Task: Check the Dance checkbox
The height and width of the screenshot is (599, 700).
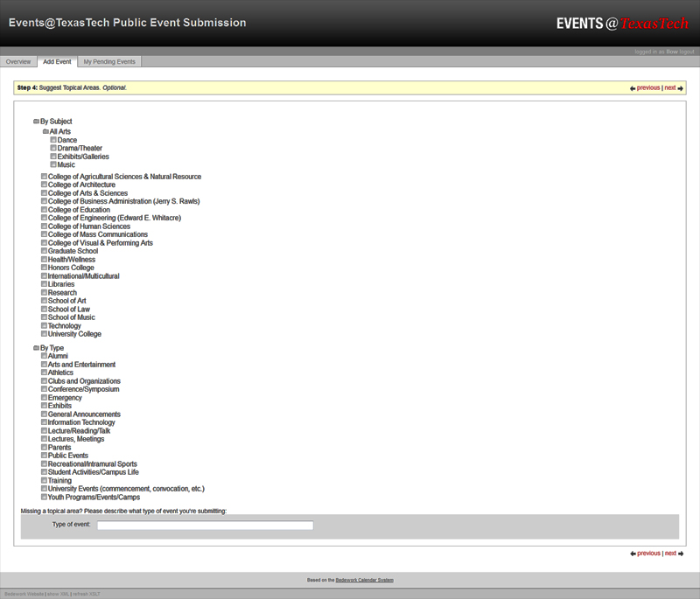Action: 53,140
